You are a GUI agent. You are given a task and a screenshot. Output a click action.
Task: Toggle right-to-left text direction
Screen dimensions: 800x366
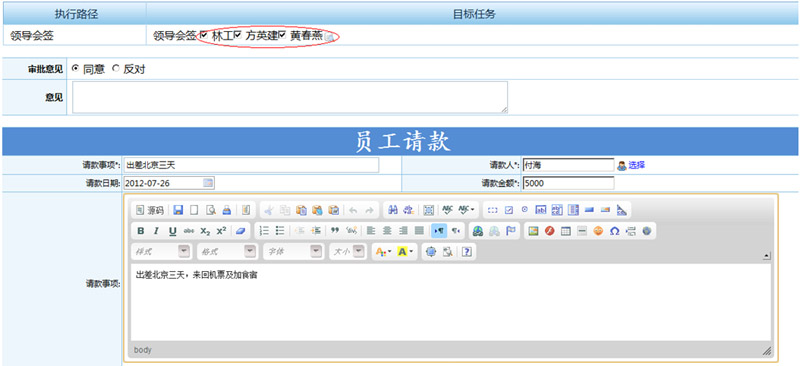pyautogui.click(x=455, y=231)
